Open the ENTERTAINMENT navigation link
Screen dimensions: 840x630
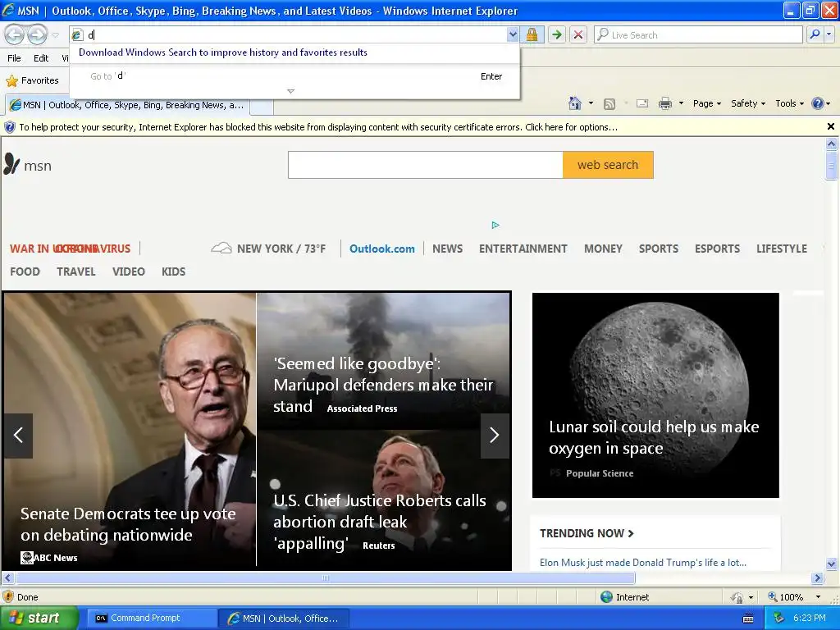523,249
